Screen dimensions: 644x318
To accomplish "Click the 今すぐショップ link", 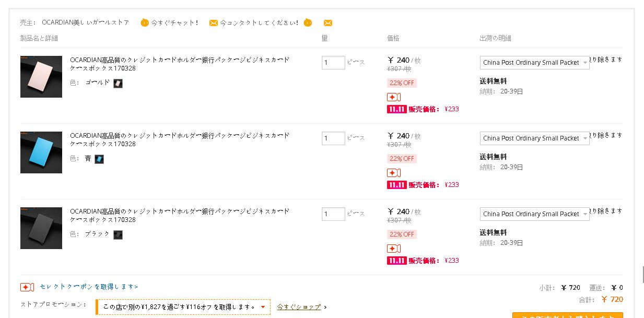I will click(x=299, y=307).
